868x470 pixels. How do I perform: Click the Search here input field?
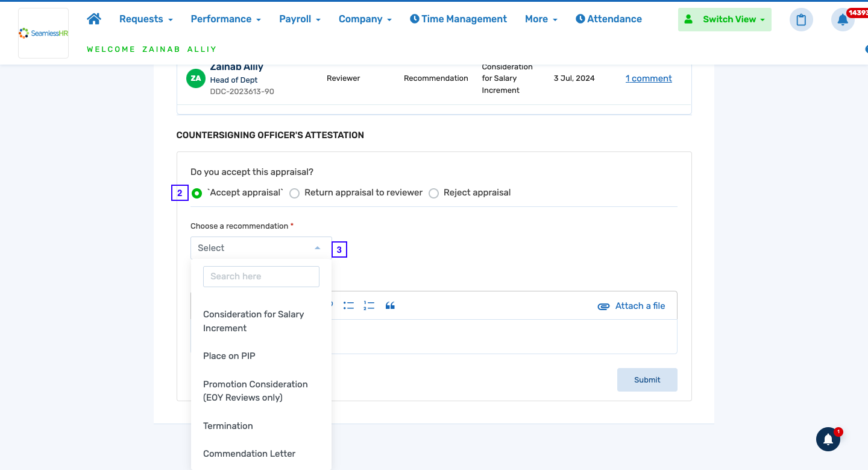tap(261, 276)
